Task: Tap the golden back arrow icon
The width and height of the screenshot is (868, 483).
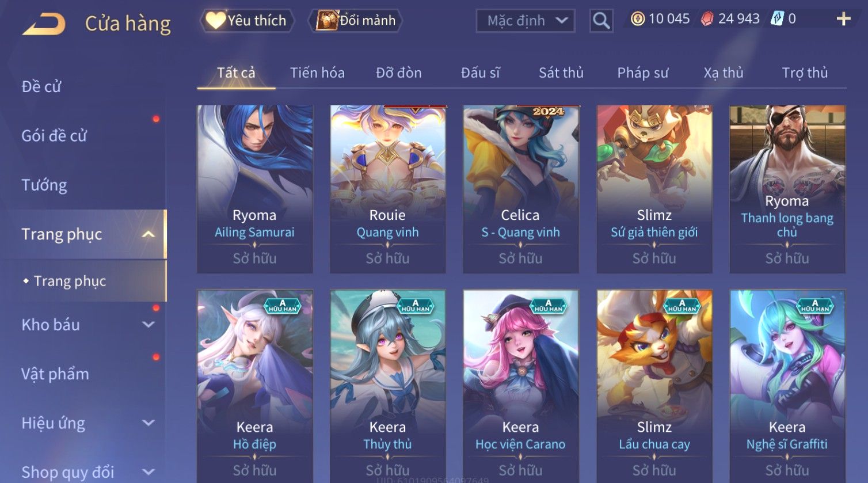Action: point(44,24)
